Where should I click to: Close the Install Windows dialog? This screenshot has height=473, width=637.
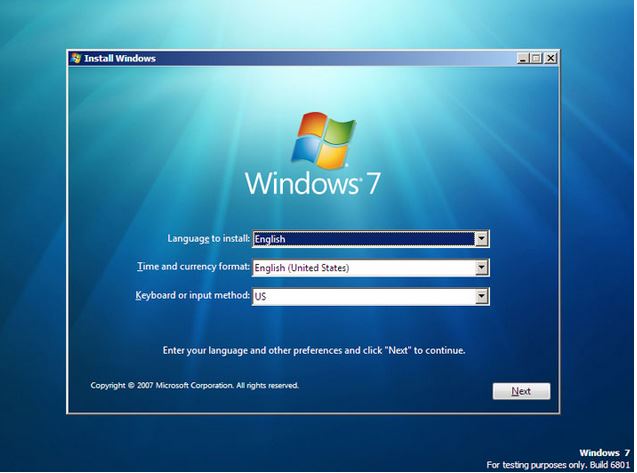551,59
